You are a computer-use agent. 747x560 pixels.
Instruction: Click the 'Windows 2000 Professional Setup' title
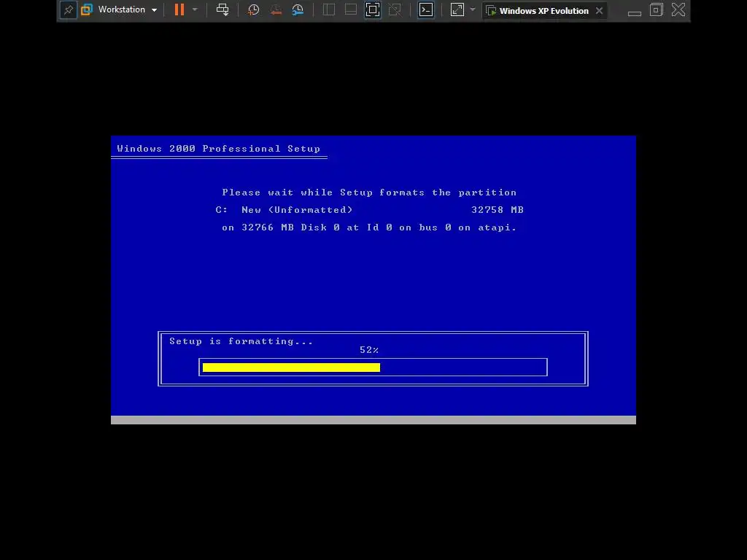pos(219,149)
